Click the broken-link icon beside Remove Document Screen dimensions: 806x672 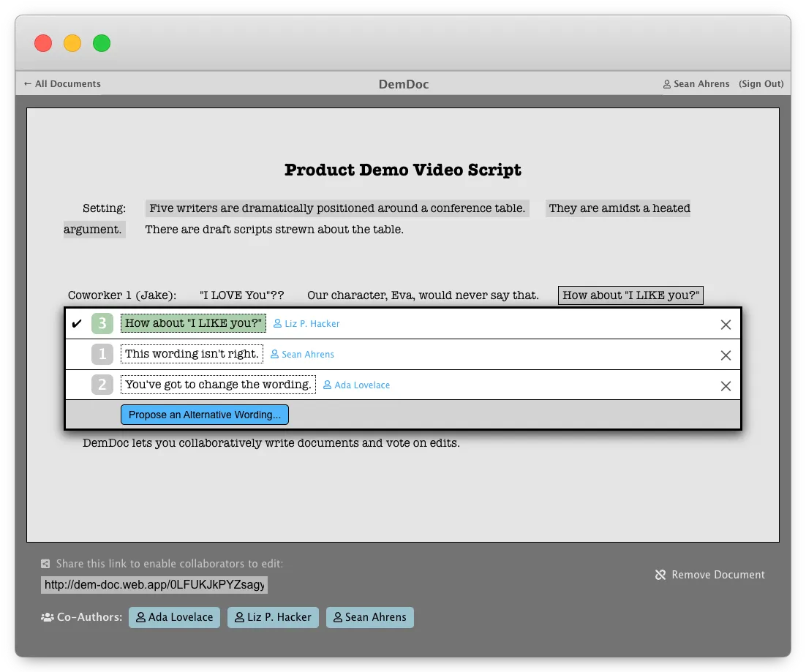click(660, 575)
